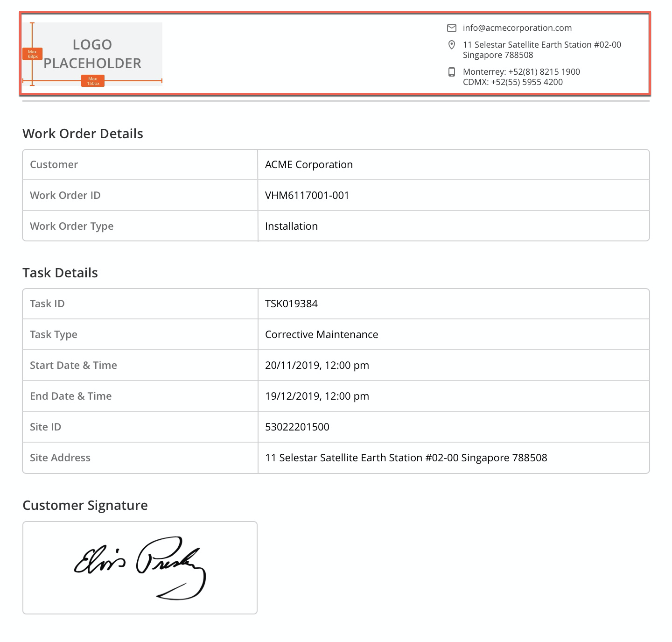This screenshot has width=672, height=642.
Task: Select the Singapore 788508 header address line
Action: tap(498, 55)
